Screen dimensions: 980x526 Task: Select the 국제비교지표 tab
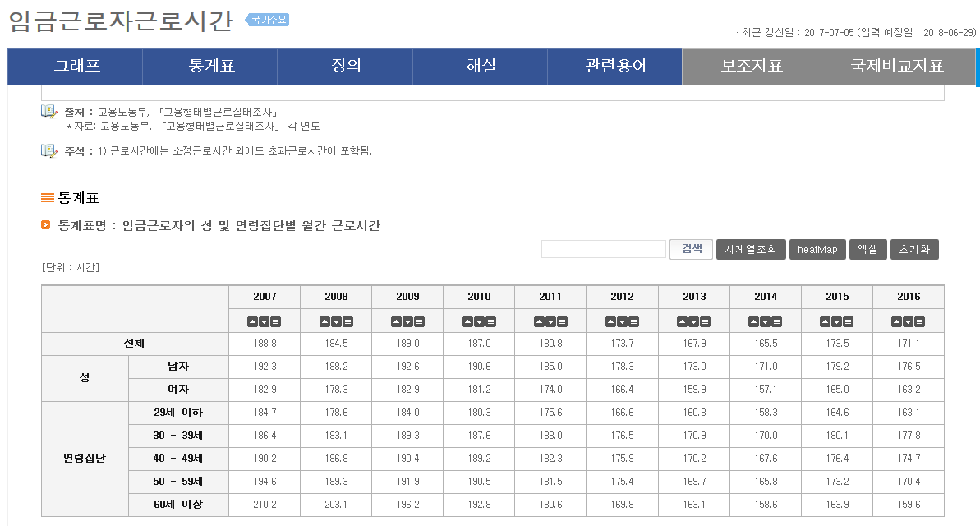896,67
